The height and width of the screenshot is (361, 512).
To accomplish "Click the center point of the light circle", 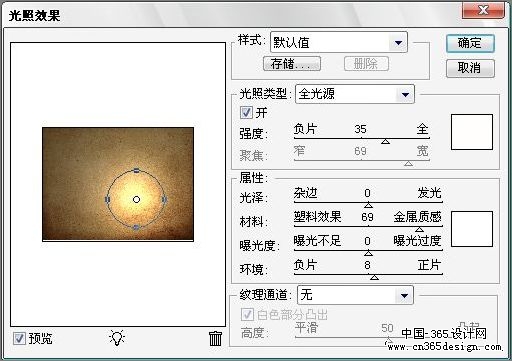I will coord(136,200).
